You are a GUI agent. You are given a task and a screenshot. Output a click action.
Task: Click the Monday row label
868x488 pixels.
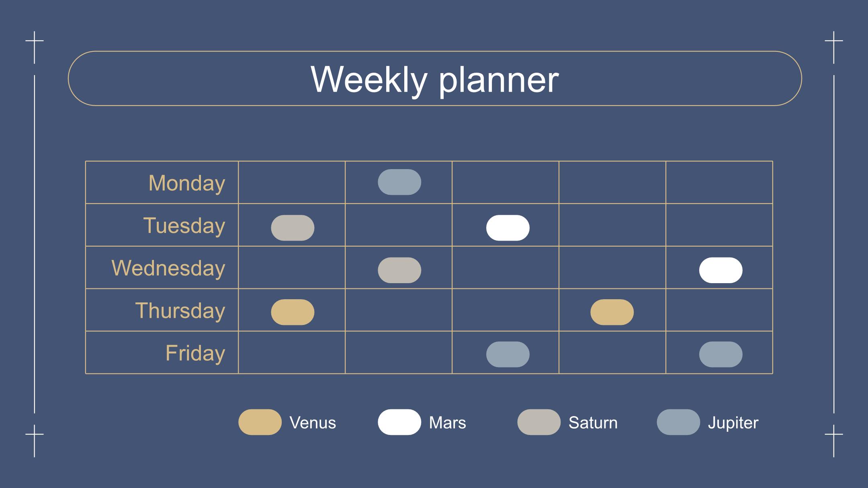pos(187,183)
